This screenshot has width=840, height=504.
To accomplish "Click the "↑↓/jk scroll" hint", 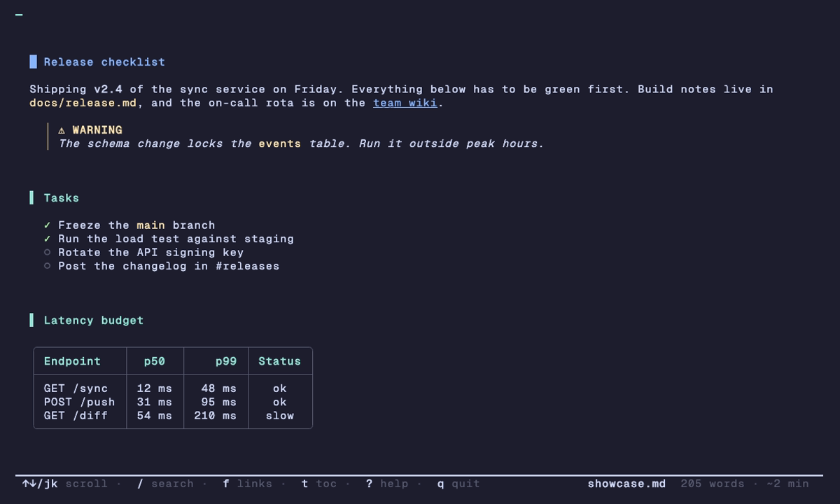I will [x=65, y=484].
